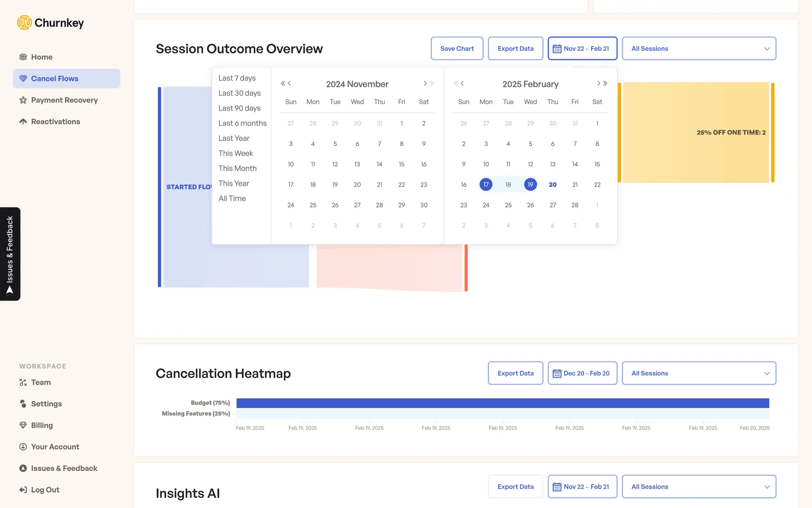Go to previous year in November calendar
This screenshot has width=812, height=508.
coord(283,83)
